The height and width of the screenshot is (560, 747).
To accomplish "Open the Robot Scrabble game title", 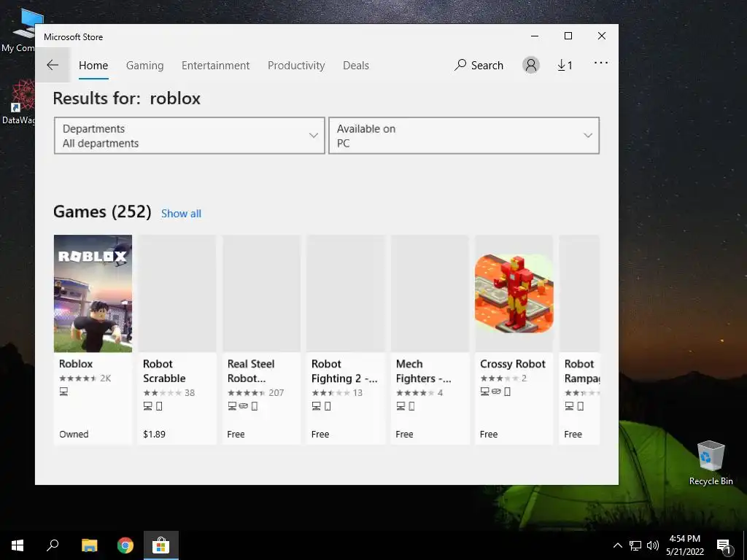I will (164, 371).
